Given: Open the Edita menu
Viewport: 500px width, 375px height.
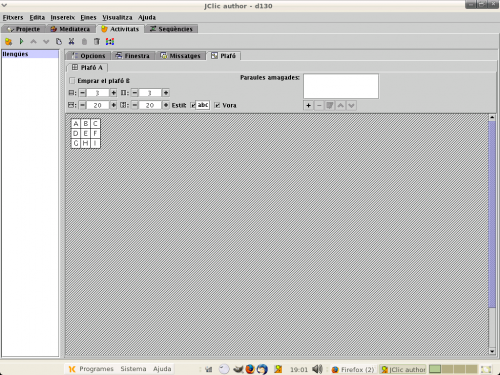Looking at the screenshot, I should coord(37,17).
